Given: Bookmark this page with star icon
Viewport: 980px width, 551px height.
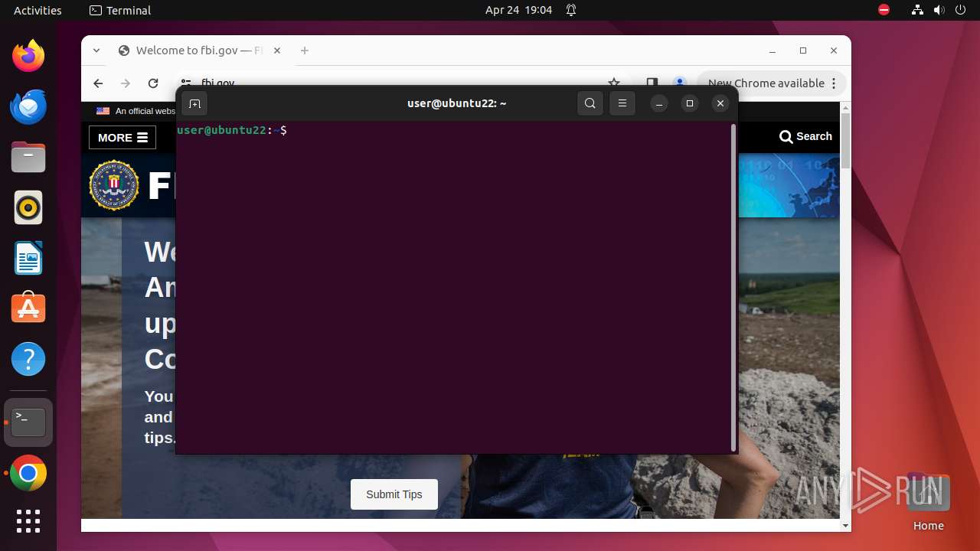Looking at the screenshot, I should (x=614, y=83).
